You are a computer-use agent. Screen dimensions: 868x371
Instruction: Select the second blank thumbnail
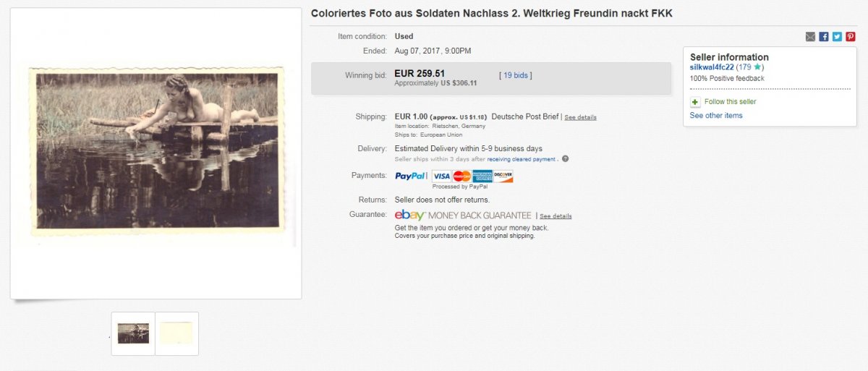click(x=176, y=333)
